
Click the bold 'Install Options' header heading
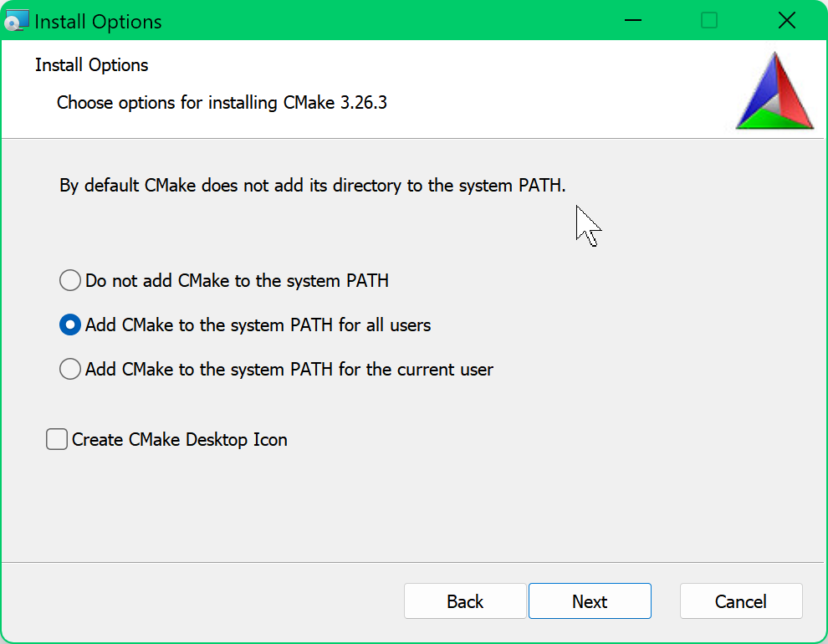tap(92, 65)
